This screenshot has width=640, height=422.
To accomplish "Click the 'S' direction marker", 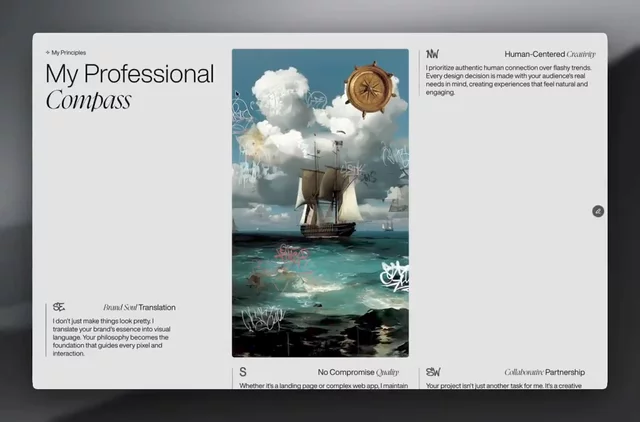I will click(x=243, y=372).
